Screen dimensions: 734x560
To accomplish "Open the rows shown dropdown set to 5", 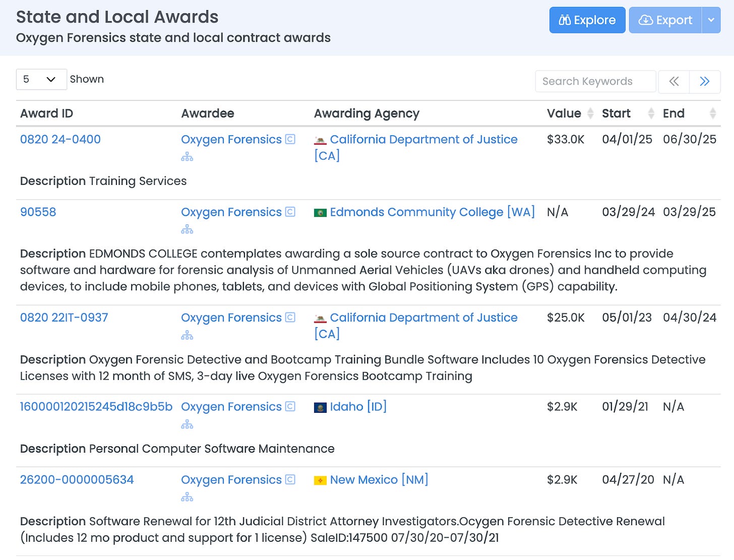I will pyautogui.click(x=41, y=79).
